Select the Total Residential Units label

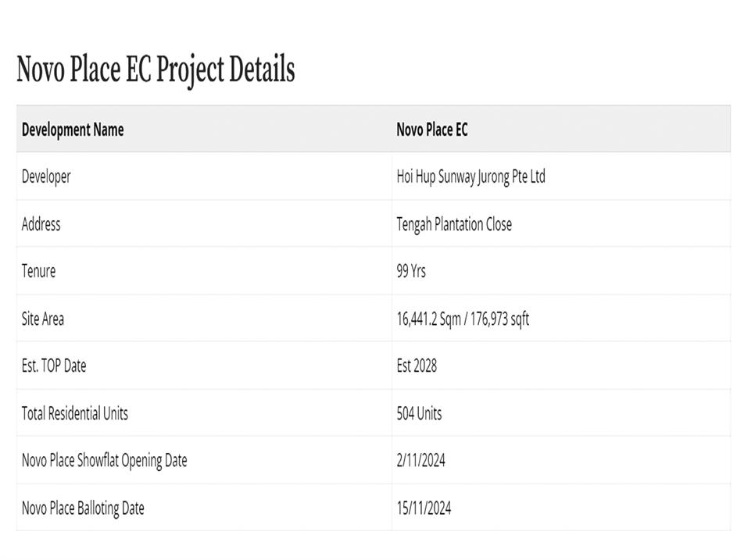coord(75,413)
